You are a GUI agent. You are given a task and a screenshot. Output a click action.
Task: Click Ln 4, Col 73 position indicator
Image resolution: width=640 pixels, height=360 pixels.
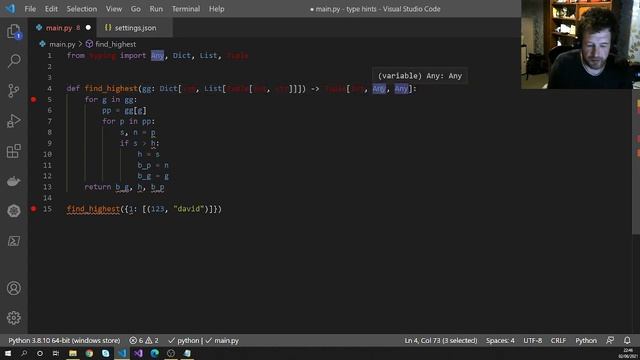(441, 340)
